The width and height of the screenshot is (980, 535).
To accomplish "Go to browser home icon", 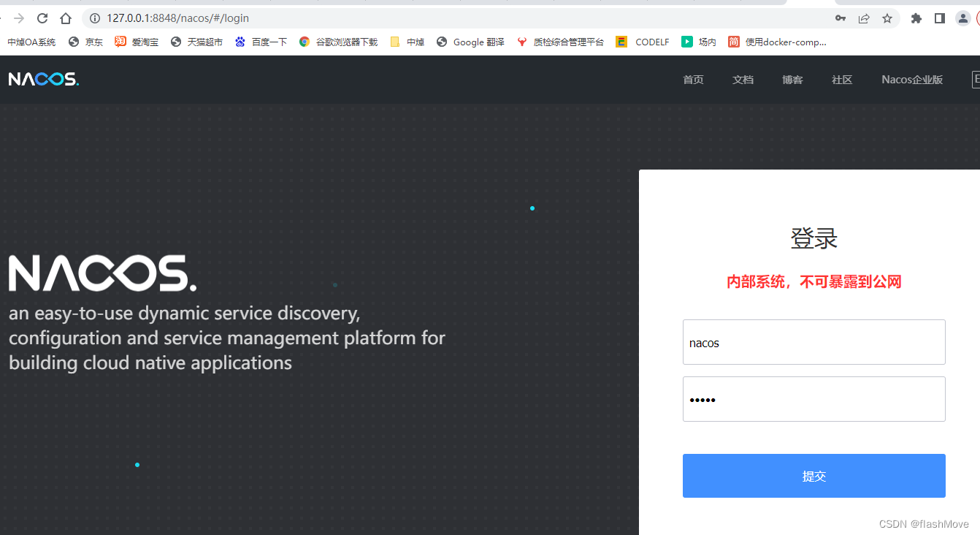I will (66, 18).
